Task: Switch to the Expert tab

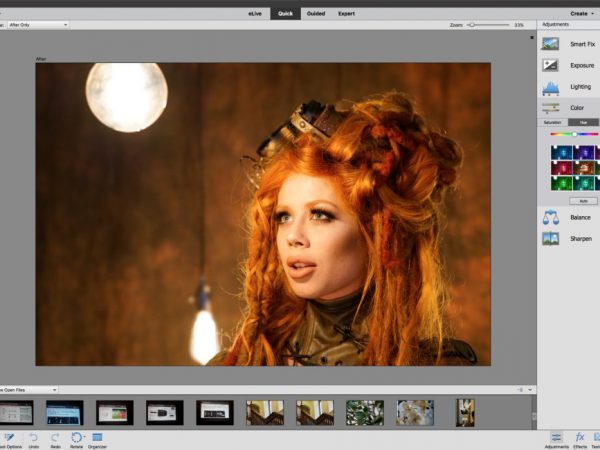Action: pos(346,13)
